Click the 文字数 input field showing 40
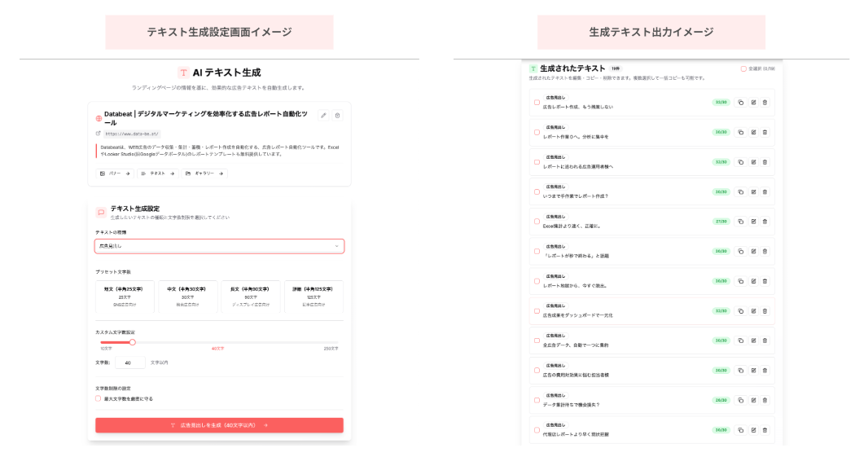This screenshot has height=457, width=868. coord(129,363)
